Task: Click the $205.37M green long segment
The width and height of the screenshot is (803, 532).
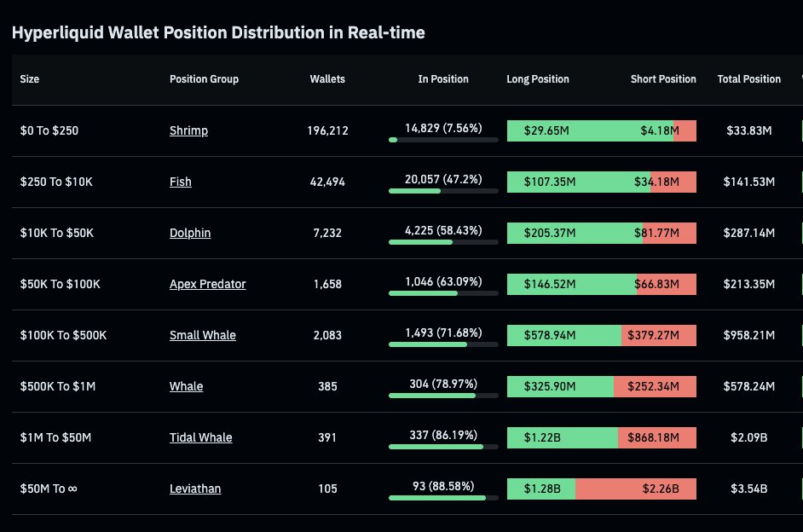Action: coord(575,233)
